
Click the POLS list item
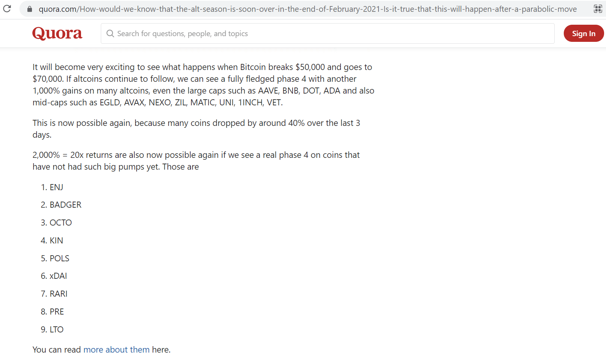click(x=59, y=258)
